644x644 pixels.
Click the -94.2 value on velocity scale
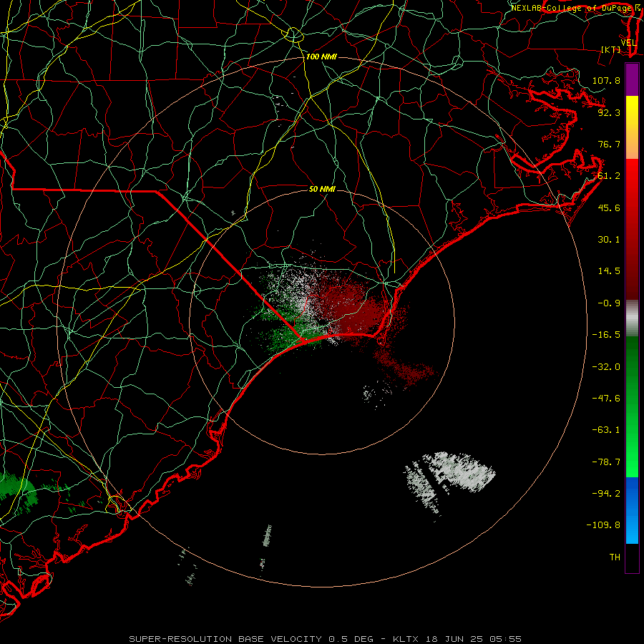pos(606,494)
